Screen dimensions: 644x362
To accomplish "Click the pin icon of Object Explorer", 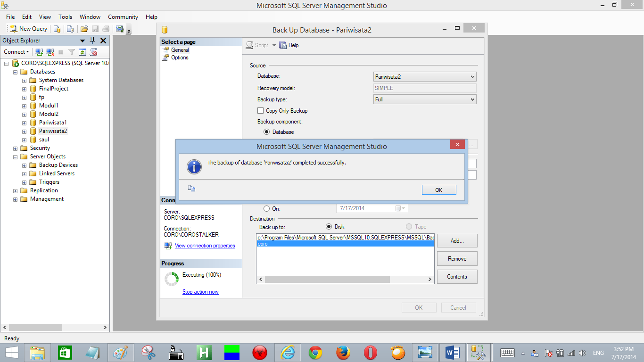I will 93,41.
